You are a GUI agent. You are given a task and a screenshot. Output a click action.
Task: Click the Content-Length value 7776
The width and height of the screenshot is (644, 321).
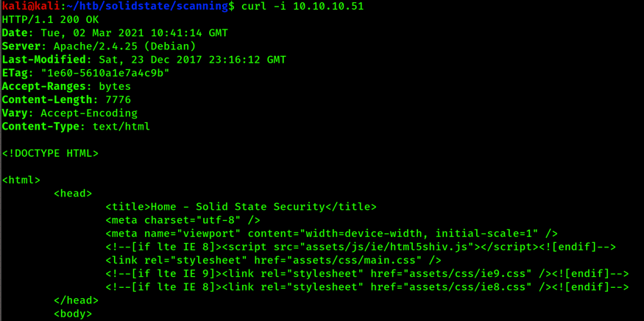[x=112, y=99]
